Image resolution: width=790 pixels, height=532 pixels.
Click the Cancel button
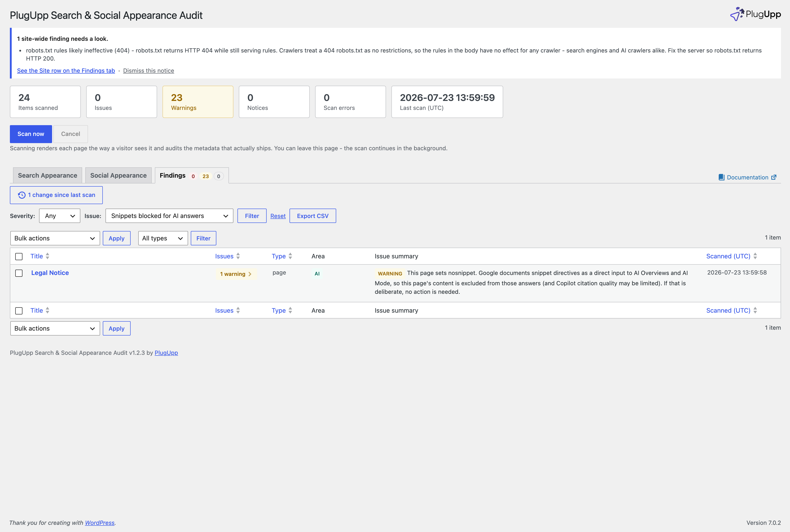pos(71,134)
